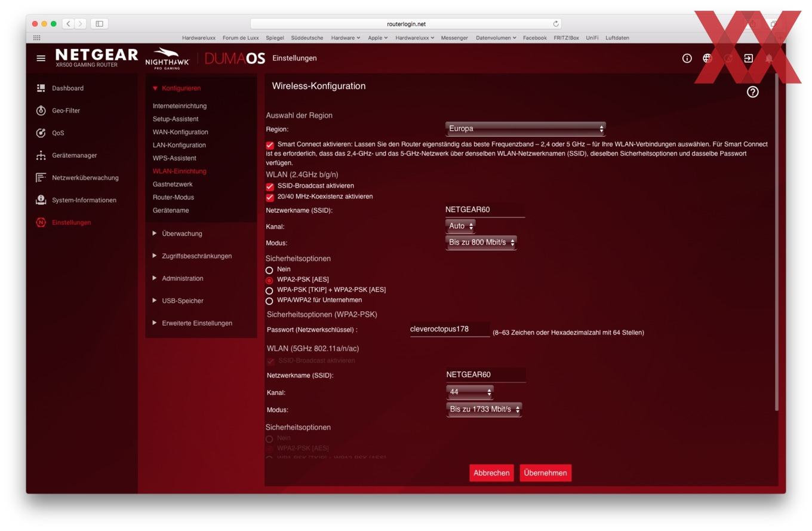Select the 2.4GHz WPA2-PSK [AES] radio button
The width and height of the screenshot is (812, 531).
coord(269,280)
